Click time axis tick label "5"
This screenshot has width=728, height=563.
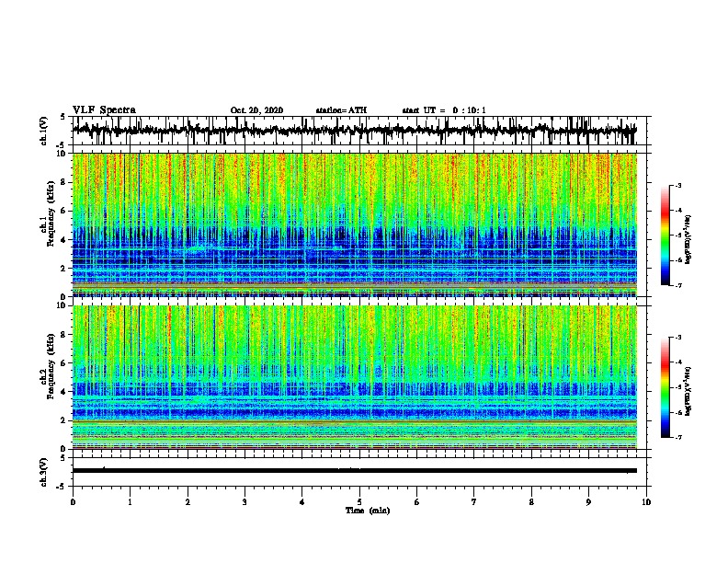359,501
